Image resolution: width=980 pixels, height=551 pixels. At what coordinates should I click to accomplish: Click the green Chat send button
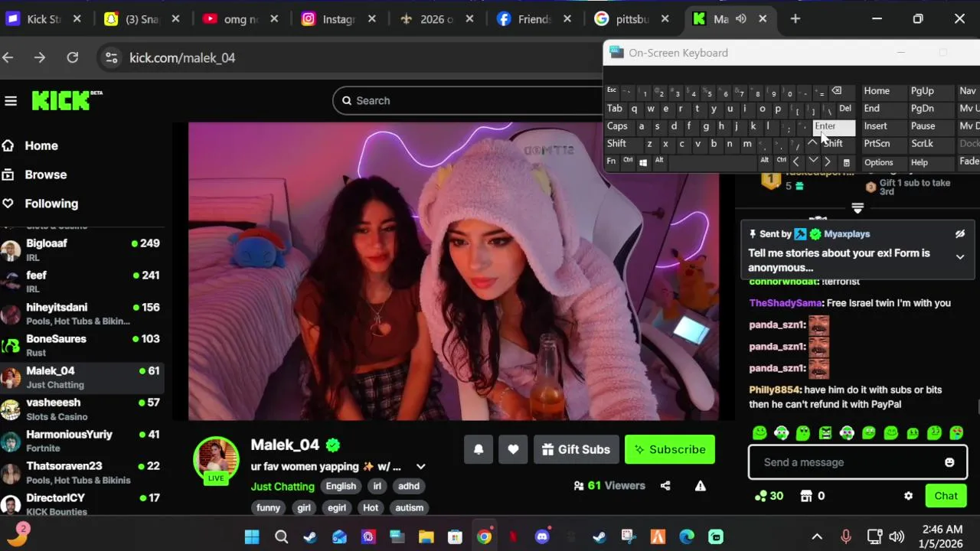pos(946,496)
